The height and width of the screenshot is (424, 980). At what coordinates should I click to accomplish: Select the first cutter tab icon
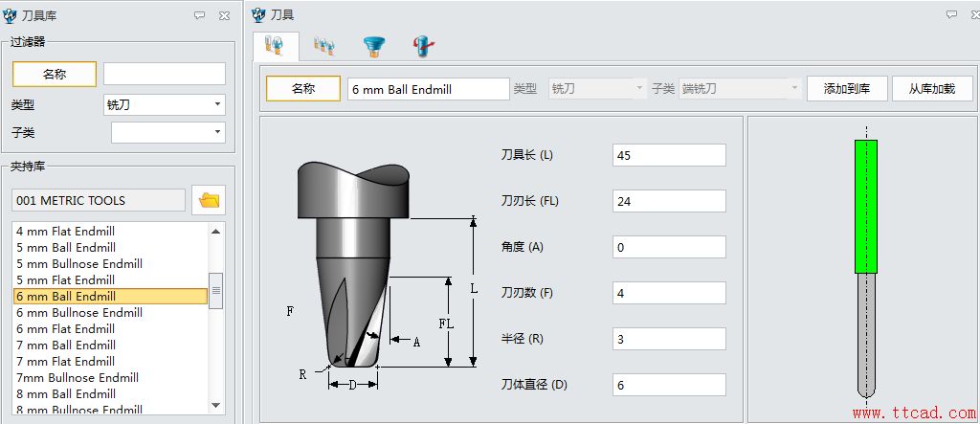(275, 46)
